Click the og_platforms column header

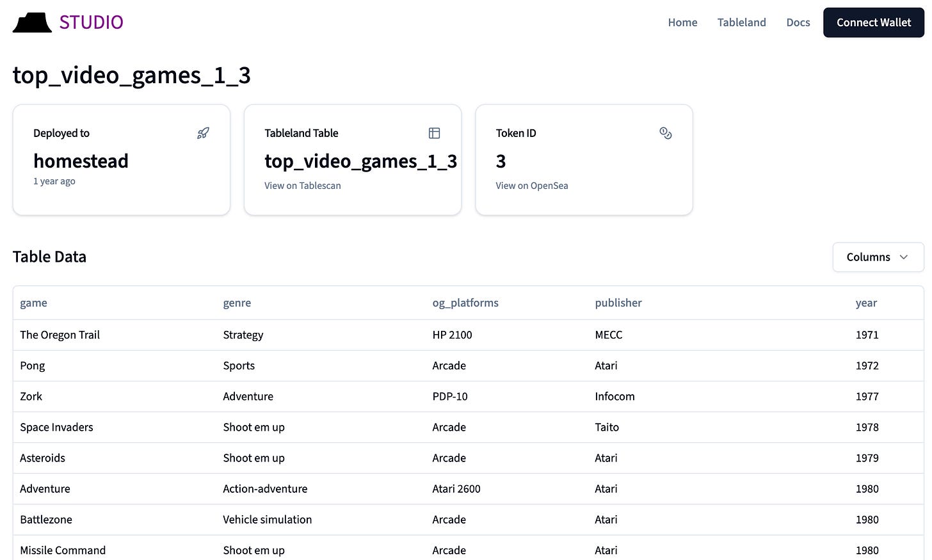tap(465, 303)
